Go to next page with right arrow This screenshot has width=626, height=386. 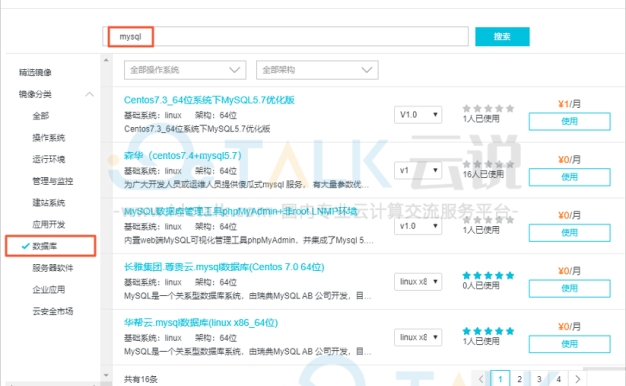click(x=578, y=379)
